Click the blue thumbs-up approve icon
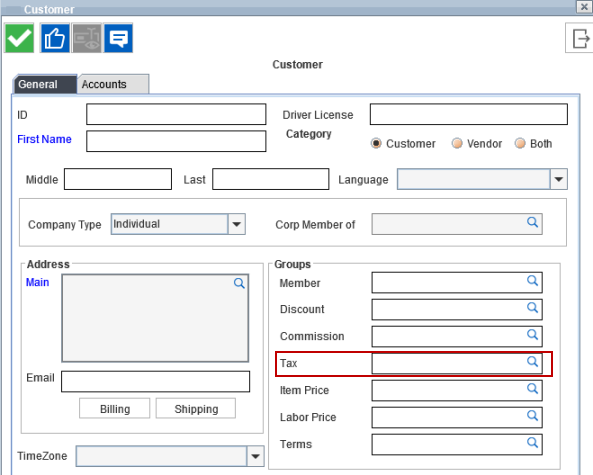The image size is (593, 475). point(55,38)
